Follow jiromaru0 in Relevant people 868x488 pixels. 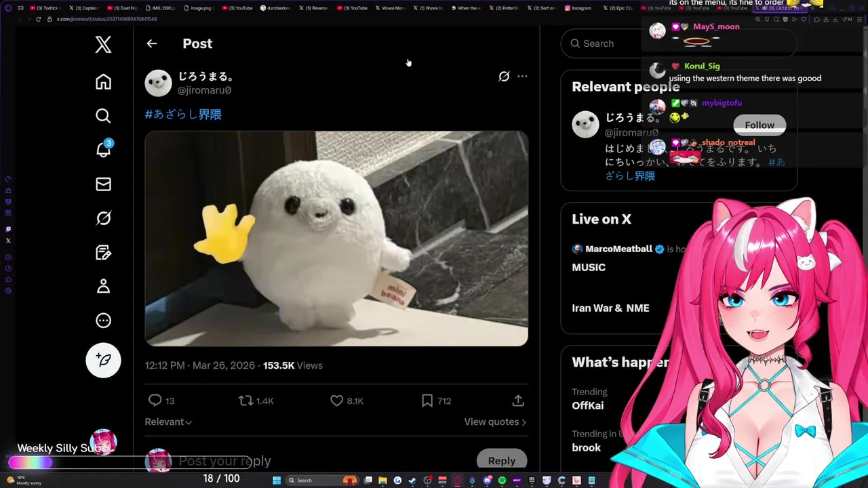click(759, 125)
